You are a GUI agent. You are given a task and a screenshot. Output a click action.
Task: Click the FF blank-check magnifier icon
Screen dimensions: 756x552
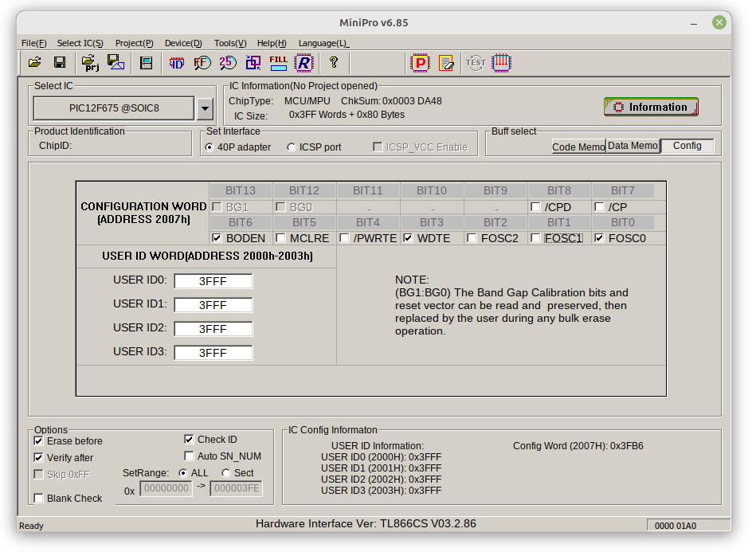(202, 63)
